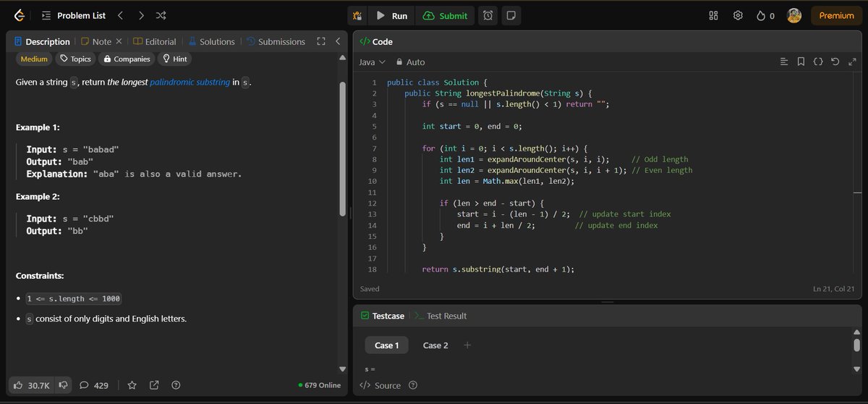868x404 pixels.
Task: Open the notes sticky icon in top bar
Action: click(x=511, y=15)
